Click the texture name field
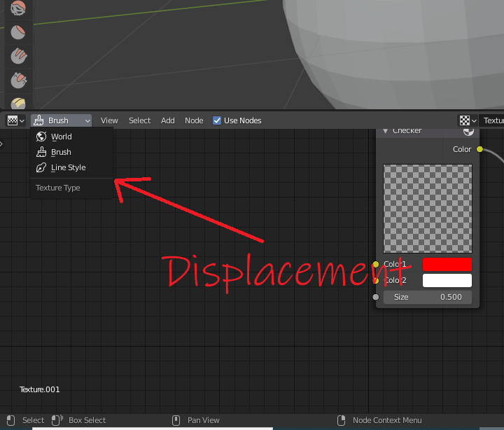 coord(491,120)
